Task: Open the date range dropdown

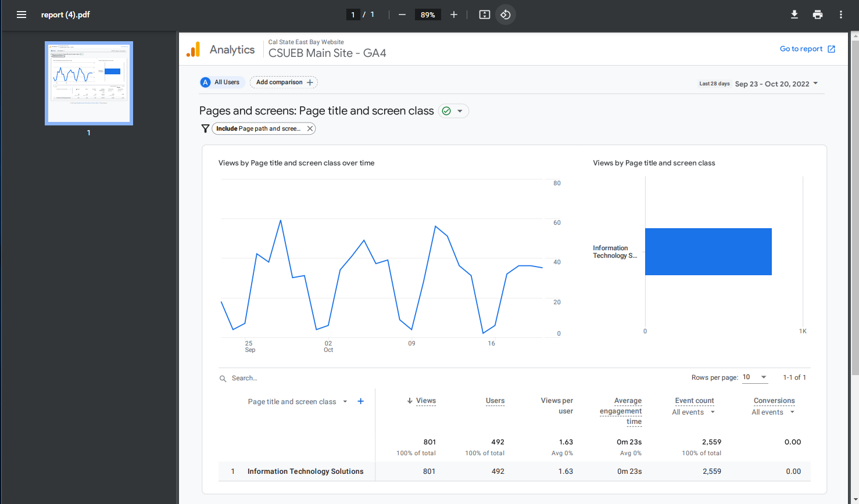Action: [815, 84]
